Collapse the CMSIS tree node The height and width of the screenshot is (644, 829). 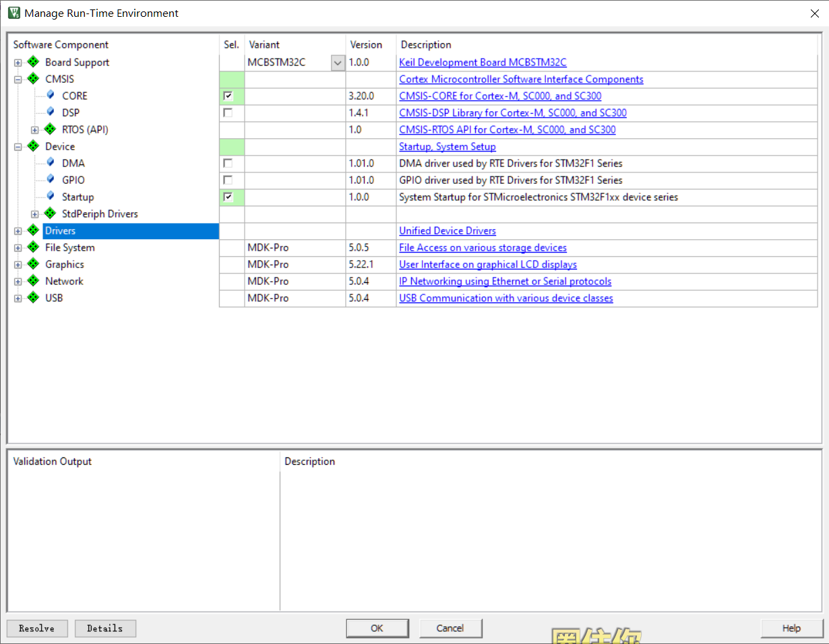18,79
